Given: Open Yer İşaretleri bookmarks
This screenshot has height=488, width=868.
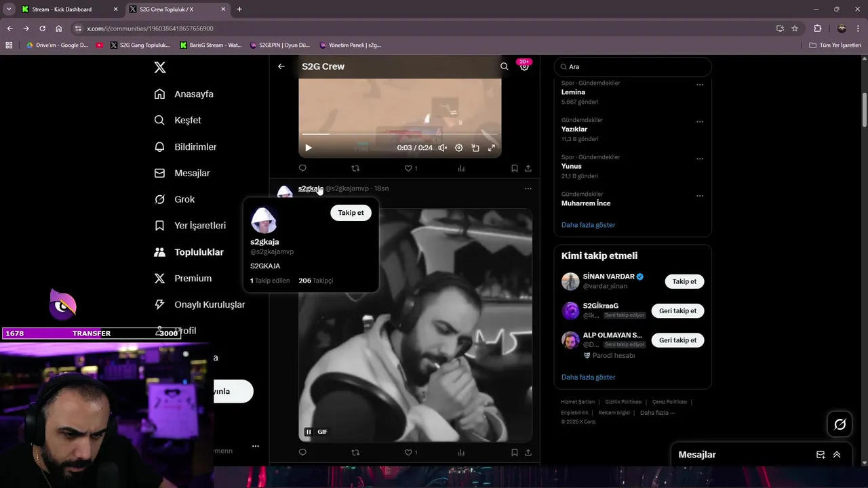Looking at the screenshot, I should tap(190, 226).
